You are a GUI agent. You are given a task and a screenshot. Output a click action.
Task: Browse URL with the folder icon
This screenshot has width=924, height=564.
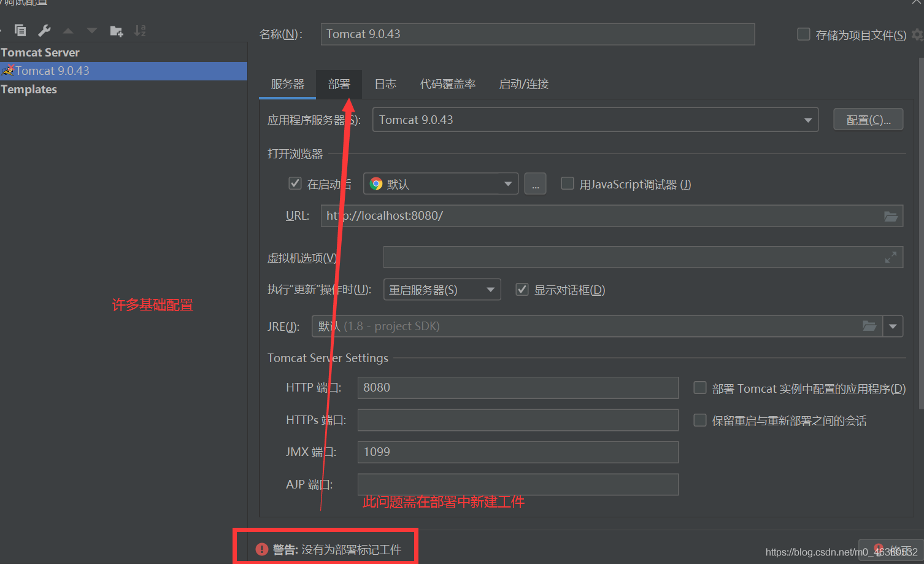coord(891,216)
